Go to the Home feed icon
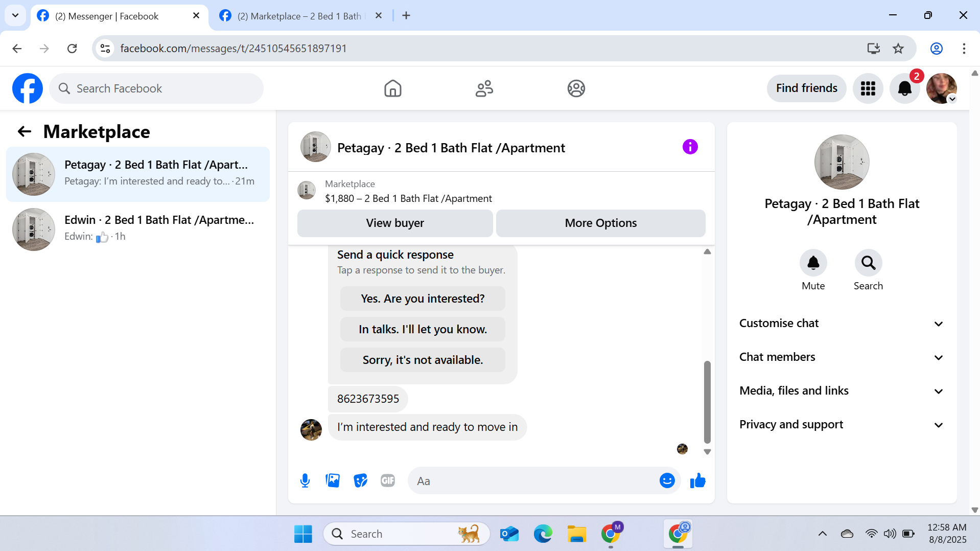Image resolution: width=980 pixels, height=551 pixels. (x=392, y=88)
